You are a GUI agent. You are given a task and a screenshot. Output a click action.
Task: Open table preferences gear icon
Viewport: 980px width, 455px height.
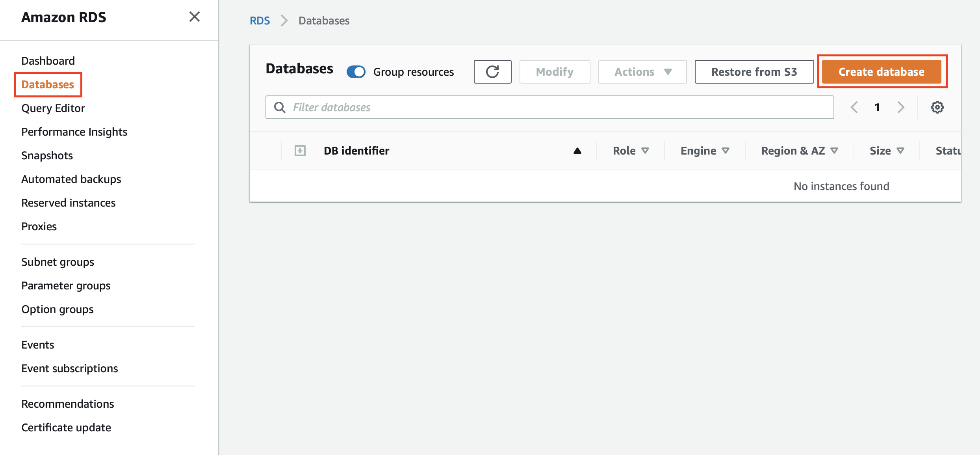937,107
